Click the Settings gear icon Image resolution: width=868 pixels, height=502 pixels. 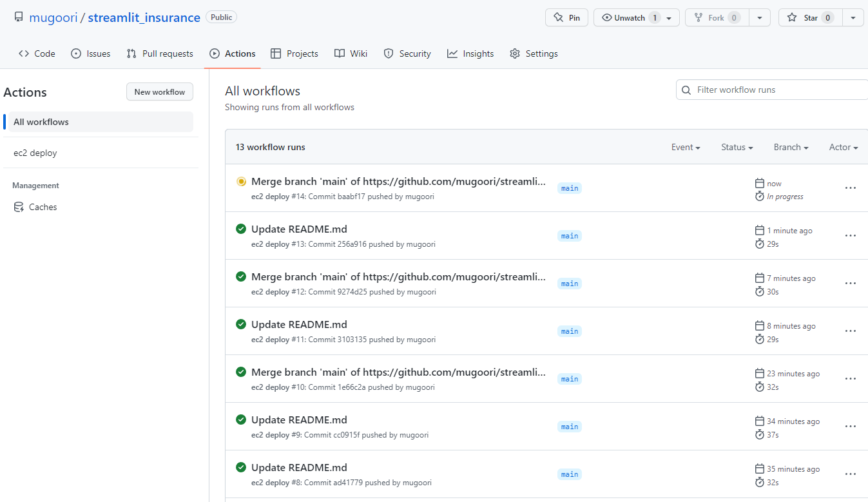[514, 53]
